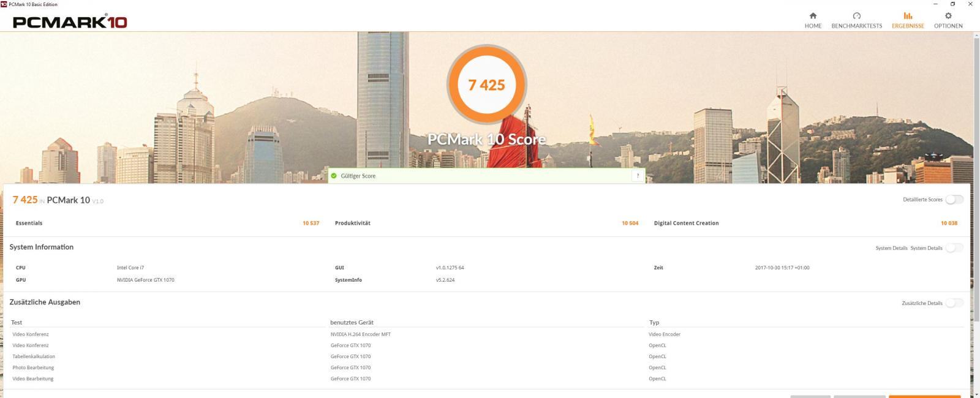This screenshot has width=980, height=398.
Task: Select the value 10 038
Action: coord(949,223)
